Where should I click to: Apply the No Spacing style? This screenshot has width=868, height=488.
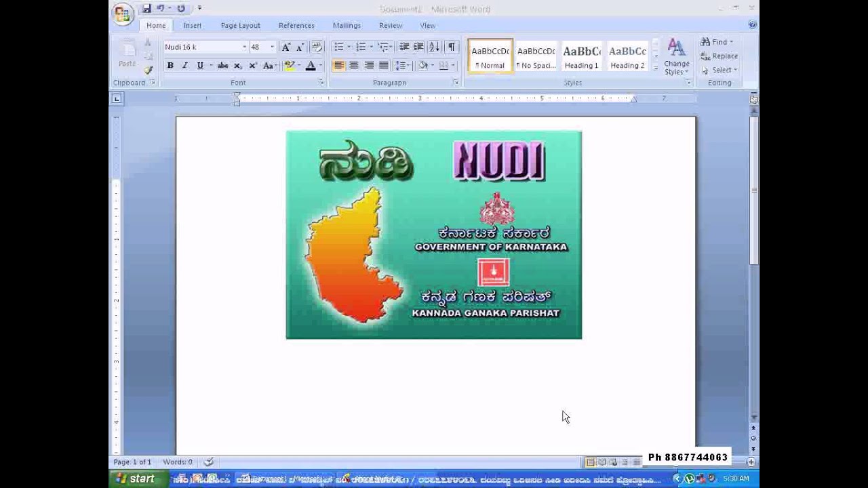point(536,56)
